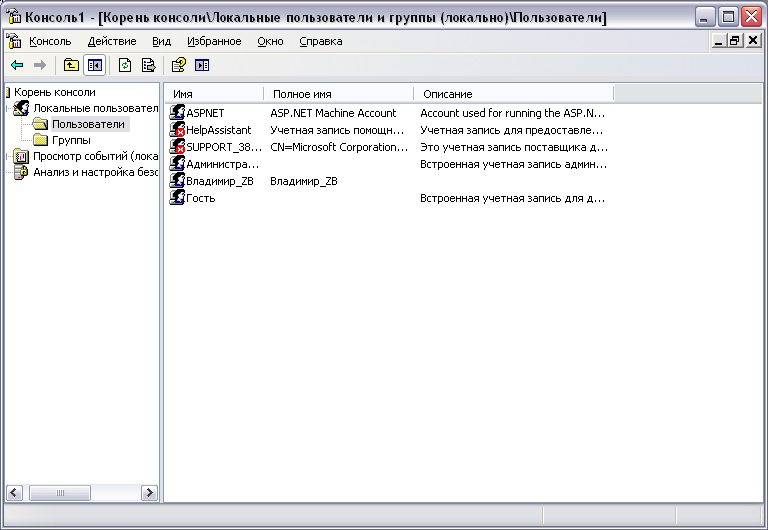Select Пользователи in the console tree

click(89, 124)
